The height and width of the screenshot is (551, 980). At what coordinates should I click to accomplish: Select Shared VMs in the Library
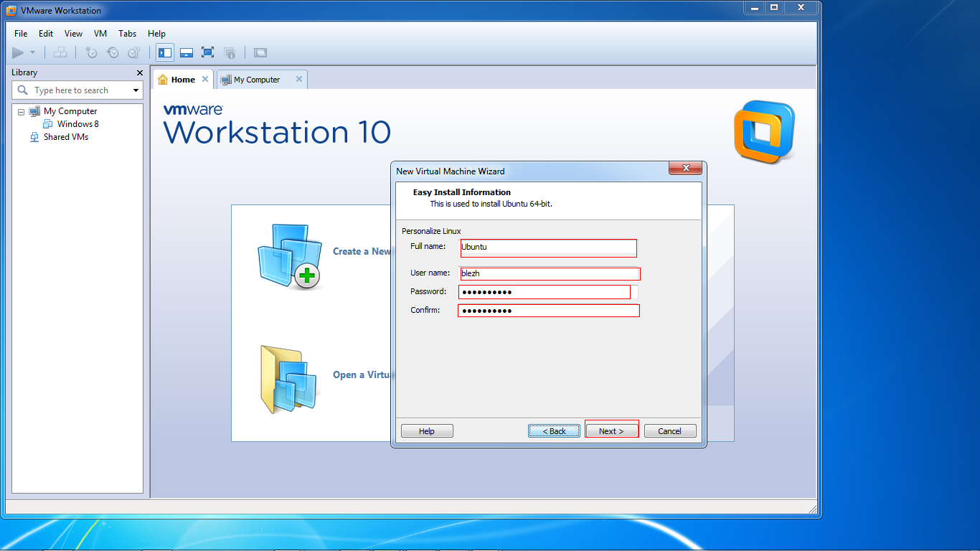click(65, 136)
